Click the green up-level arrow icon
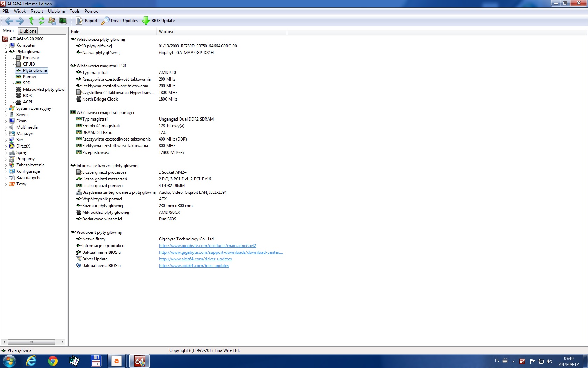588x368 pixels. [x=31, y=21]
